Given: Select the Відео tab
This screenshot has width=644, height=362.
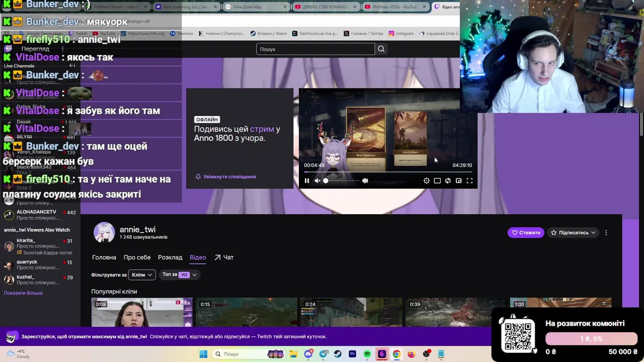Looking at the screenshot, I should pyautogui.click(x=198, y=257).
